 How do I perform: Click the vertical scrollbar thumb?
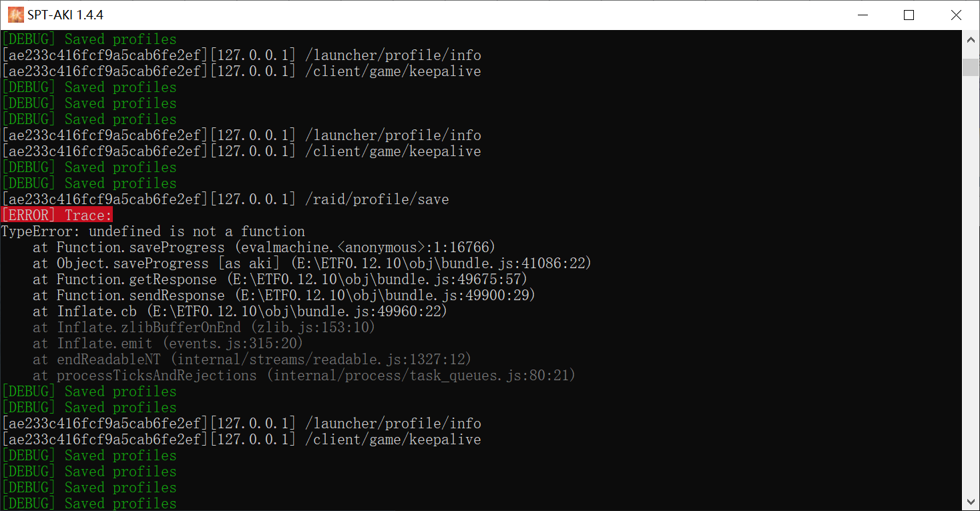click(x=971, y=67)
